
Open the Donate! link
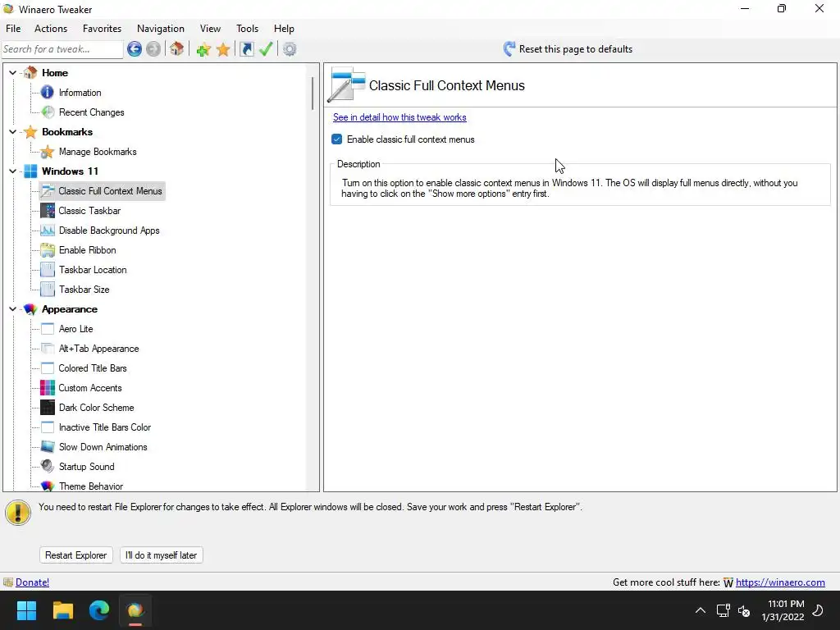(32, 582)
